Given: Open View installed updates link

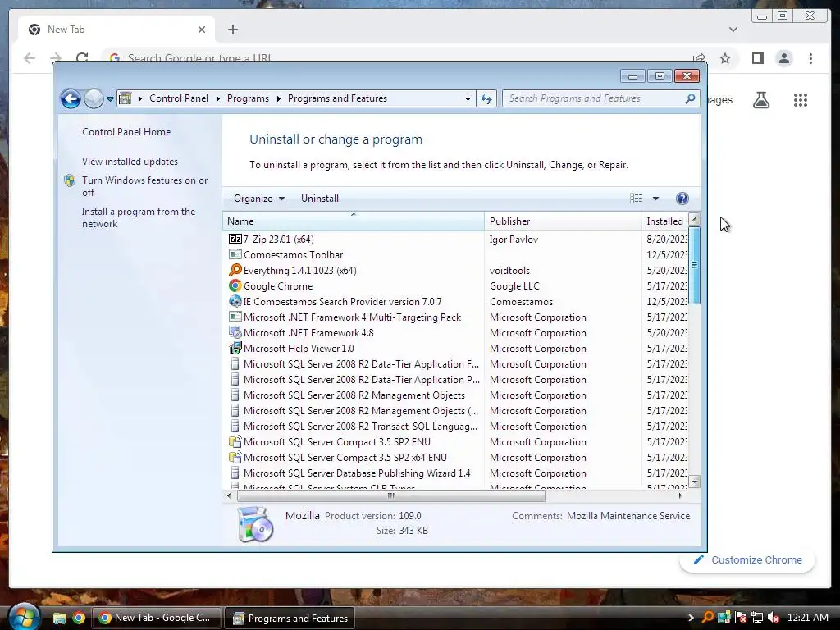Looking at the screenshot, I should (130, 162).
